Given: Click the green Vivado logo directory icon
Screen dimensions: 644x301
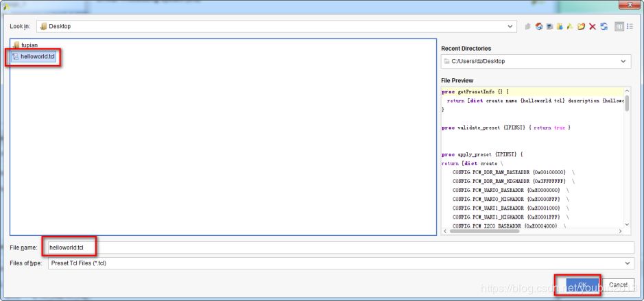Looking at the screenshot, I should [570, 26].
